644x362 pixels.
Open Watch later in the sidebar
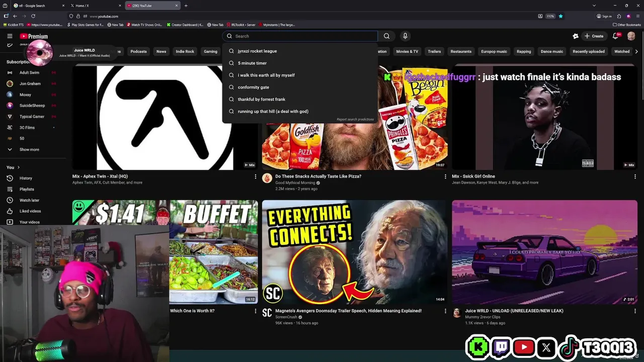pos(29,200)
